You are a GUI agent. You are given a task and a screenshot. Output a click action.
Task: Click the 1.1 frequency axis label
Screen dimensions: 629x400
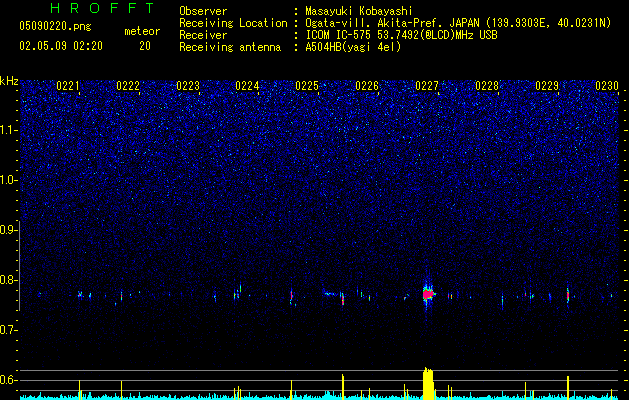(9, 130)
